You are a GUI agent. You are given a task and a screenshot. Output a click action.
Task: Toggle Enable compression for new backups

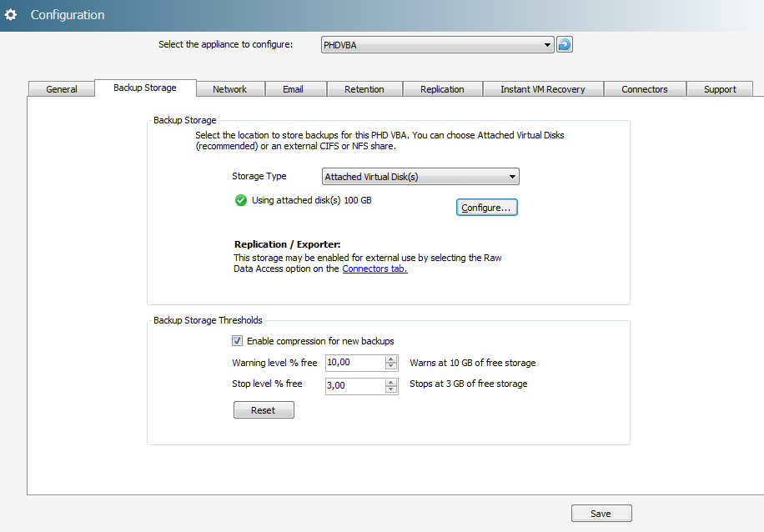pos(238,341)
